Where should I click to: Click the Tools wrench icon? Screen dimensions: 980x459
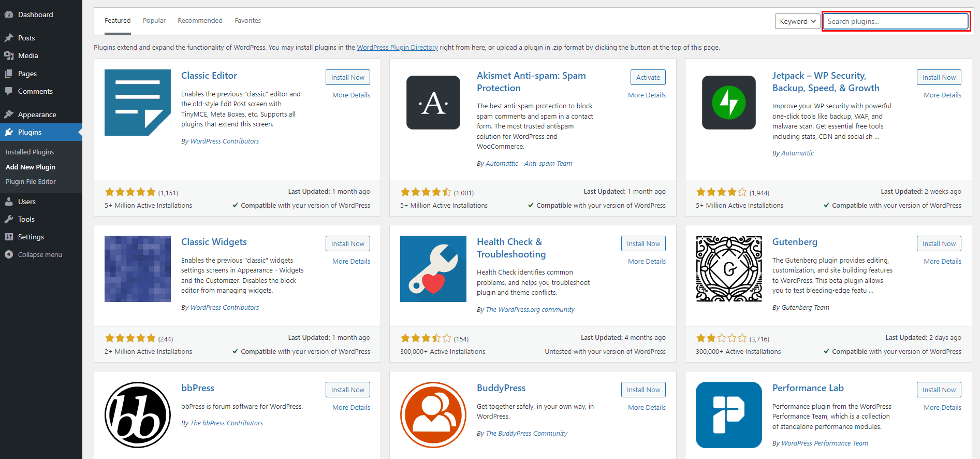click(x=9, y=219)
